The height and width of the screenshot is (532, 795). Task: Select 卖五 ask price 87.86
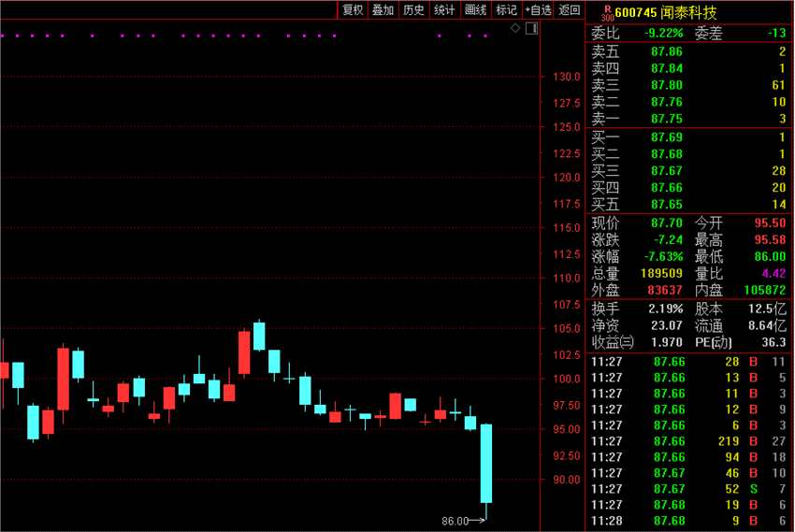[667, 51]
